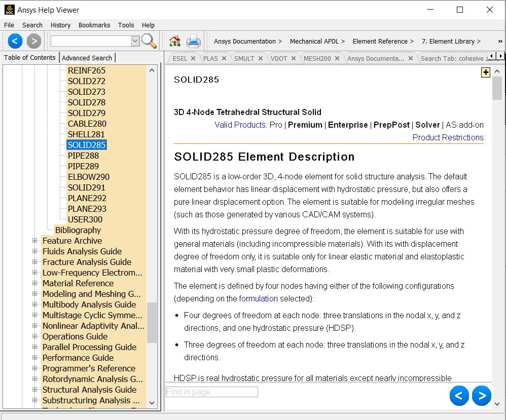Open the Valid Products link
506x420 pixels.
(241, 125)
